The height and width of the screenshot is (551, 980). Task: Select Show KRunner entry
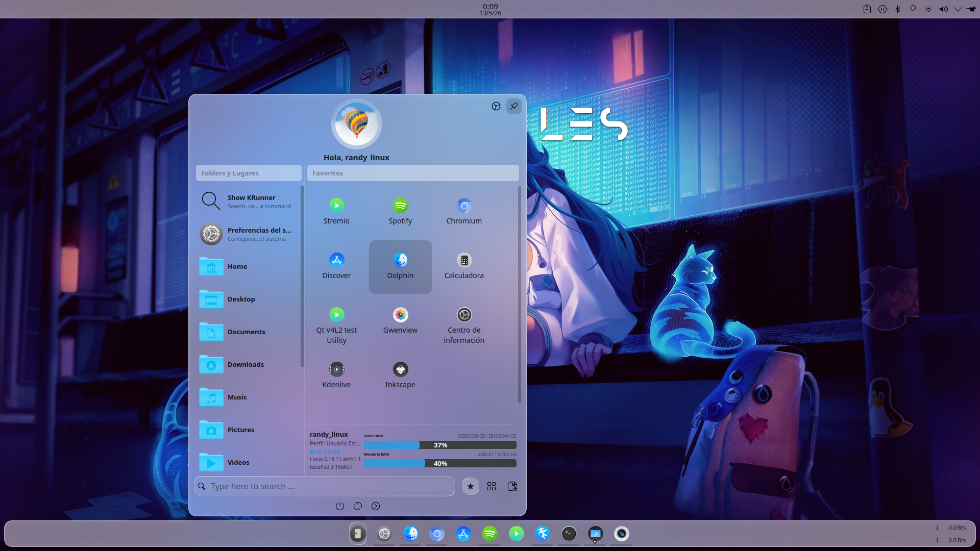coord(249,201)
